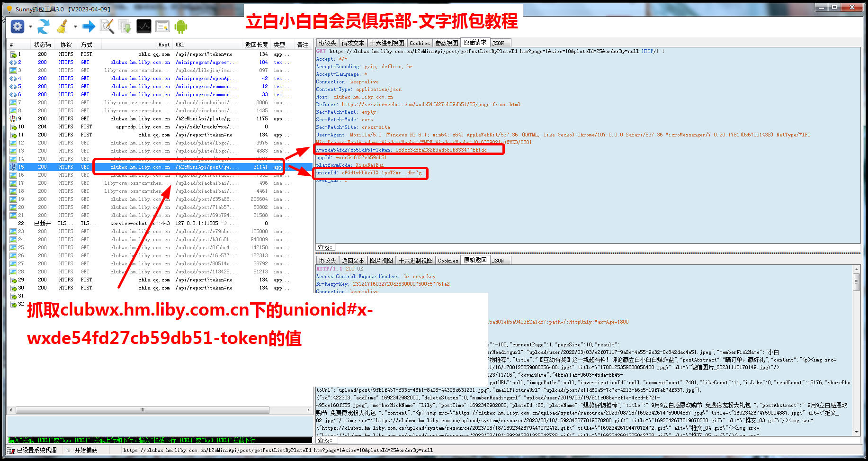Clear sessions with the broom icon
This screenshot has height=461, width=868.
[x=63, y=27]
